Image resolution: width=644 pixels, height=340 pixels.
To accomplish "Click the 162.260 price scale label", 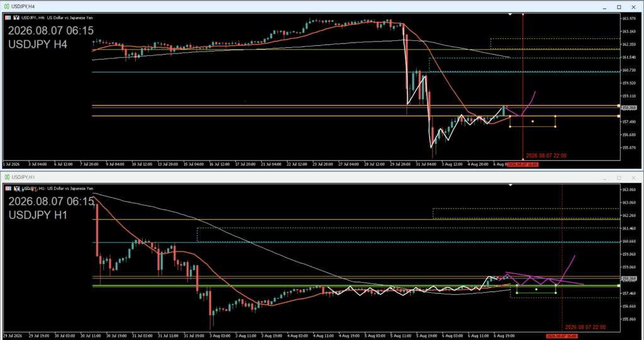I will pyautogui.click(x=629, y=216).
